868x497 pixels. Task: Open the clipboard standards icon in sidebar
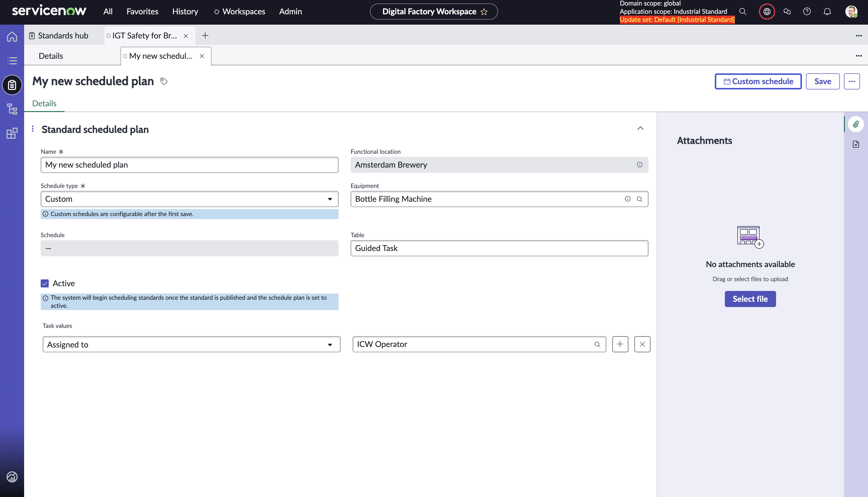pyautogui.click(x=12, y=85)
